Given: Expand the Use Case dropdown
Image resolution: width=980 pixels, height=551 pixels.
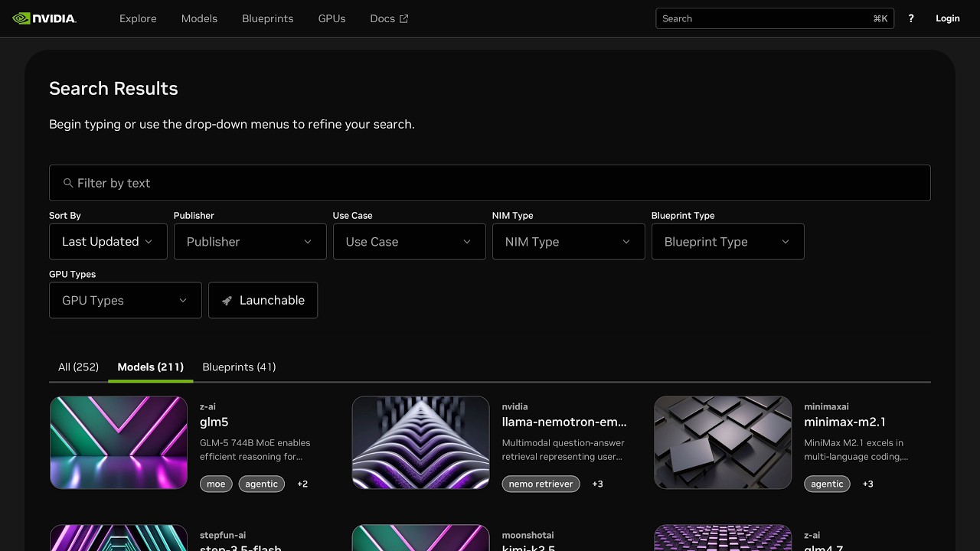Looking at the screenshot, I should (x=410, y=242).
